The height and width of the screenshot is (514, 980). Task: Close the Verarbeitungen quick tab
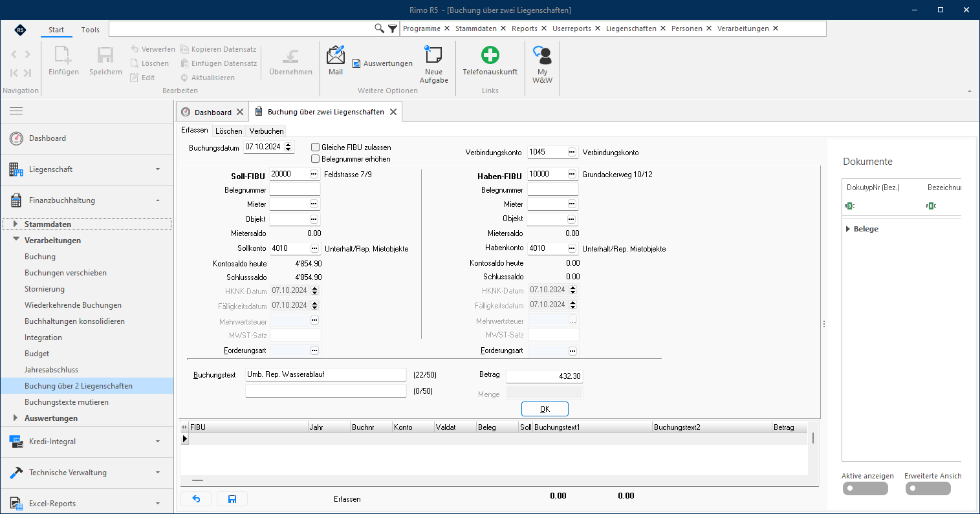pyautogui.click(x=776, y=28)
